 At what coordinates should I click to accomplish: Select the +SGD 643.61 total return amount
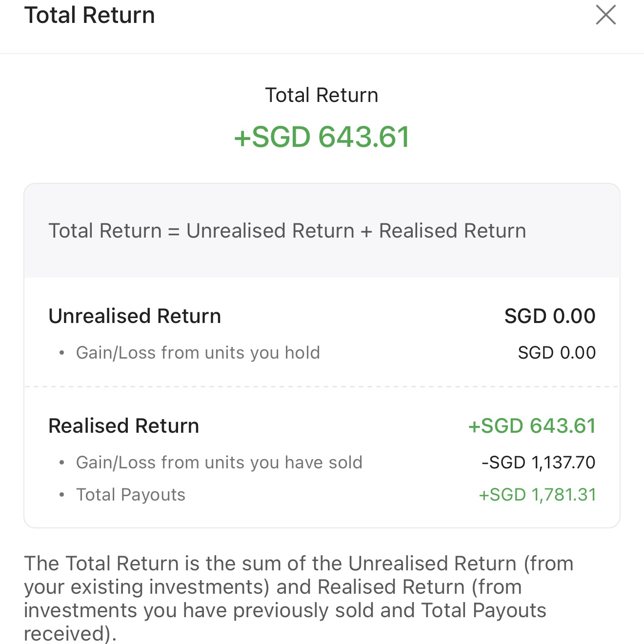point(322,137)
